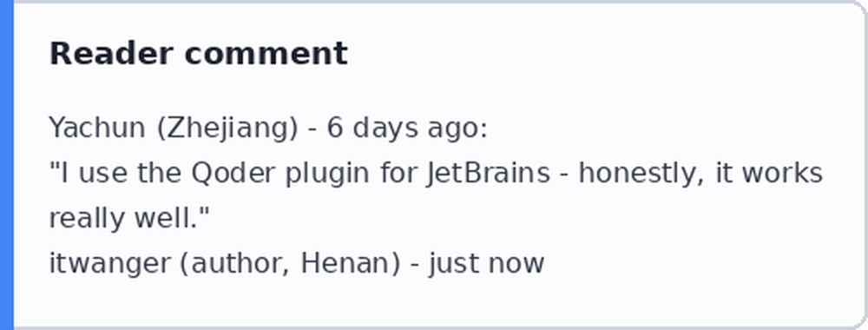Click the "(author, Henan)" label
Viewport: 868px width, 330px height.
290,264
